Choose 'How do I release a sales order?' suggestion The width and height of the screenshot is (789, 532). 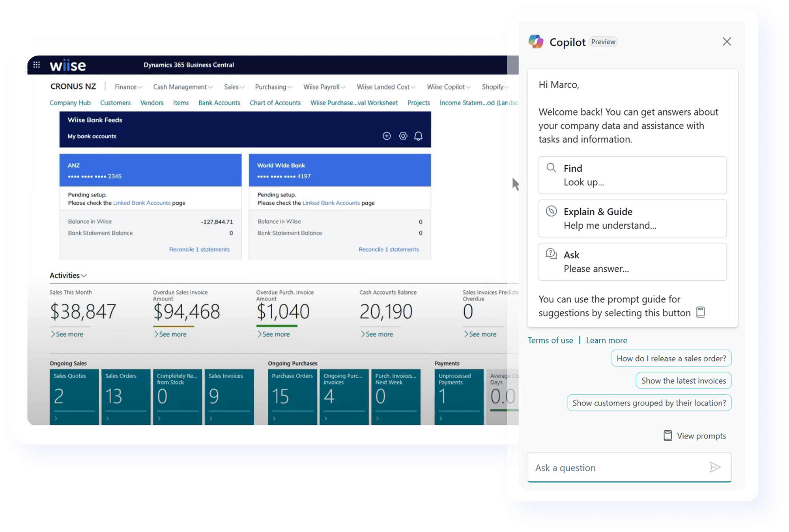pyautogui.click(x=671, y=358)
